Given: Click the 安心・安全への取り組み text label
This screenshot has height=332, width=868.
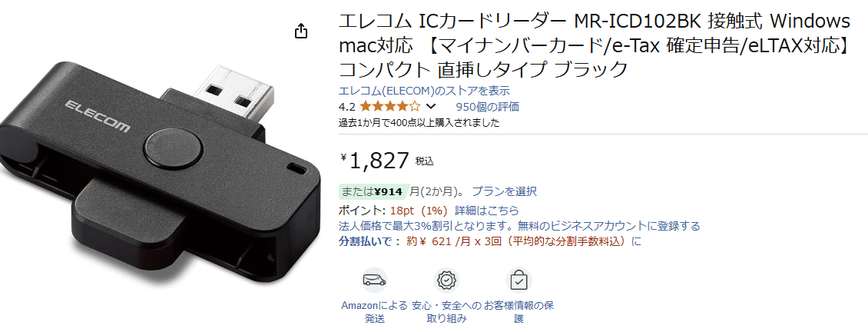Looking at the screenshot, I should [447, 312].
